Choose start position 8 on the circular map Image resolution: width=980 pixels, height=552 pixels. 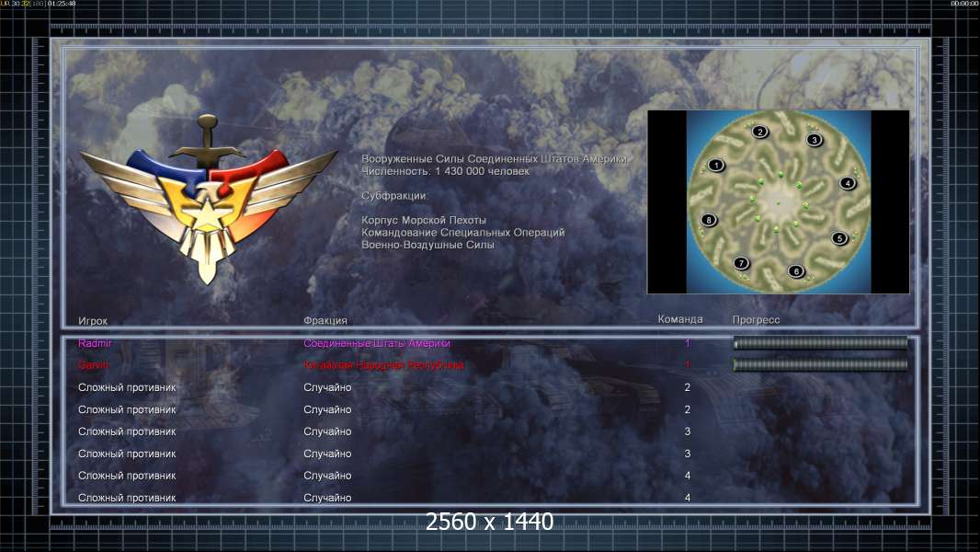[708, 220]
